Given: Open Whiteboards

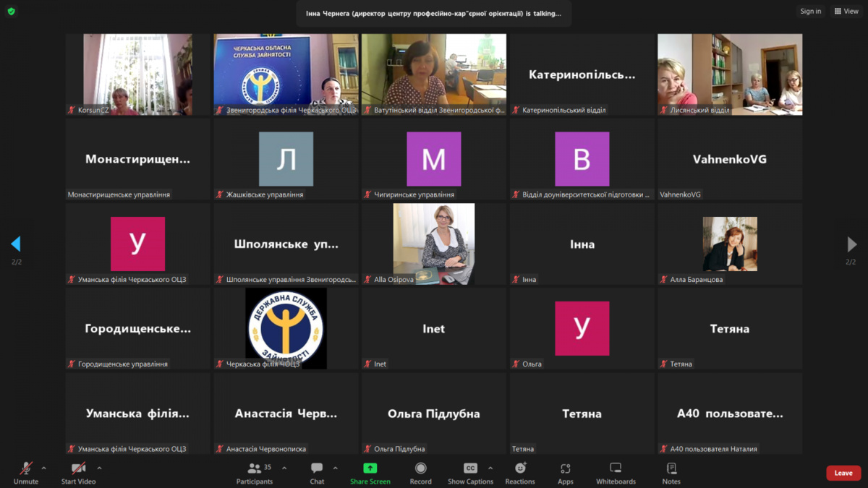Looking at the screenshot, I should coord(616,474).
